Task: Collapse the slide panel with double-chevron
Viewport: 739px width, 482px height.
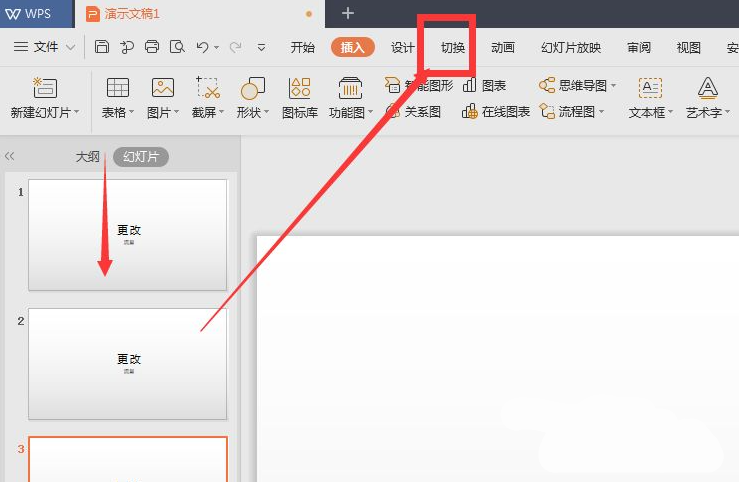Action: click(x=10, y=156)
